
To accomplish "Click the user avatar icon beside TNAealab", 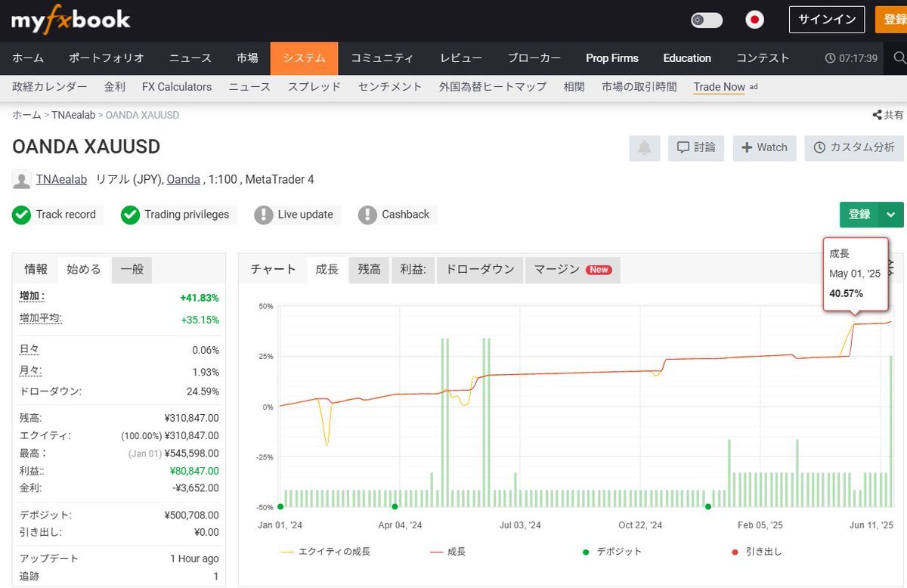I will (21, 180).
